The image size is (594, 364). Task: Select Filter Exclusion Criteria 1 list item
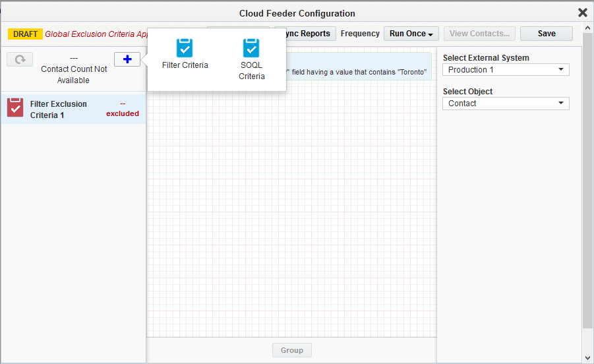coord(59,109)
